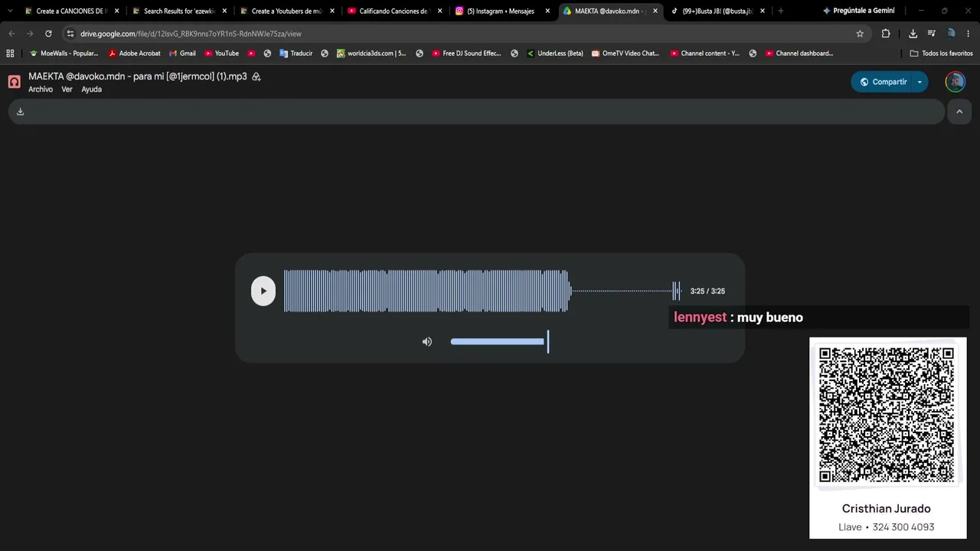Open a new browser tab
Viewport: 980px width, 551px height.
pos(781,11)
